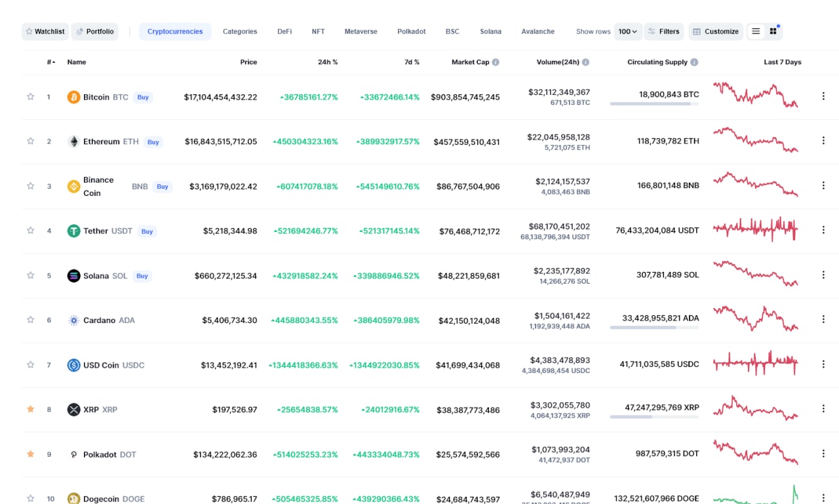Click Cardano circulating supply progress bar
Image resolution: width=839 pixels, height=504 pixels.
[x=654, y=327]
